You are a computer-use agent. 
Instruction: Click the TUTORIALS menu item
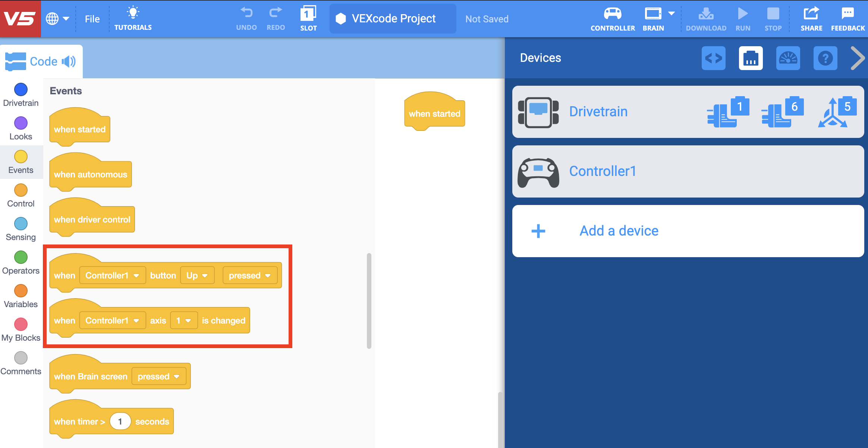pyautogui.click(x=133, y=19)
